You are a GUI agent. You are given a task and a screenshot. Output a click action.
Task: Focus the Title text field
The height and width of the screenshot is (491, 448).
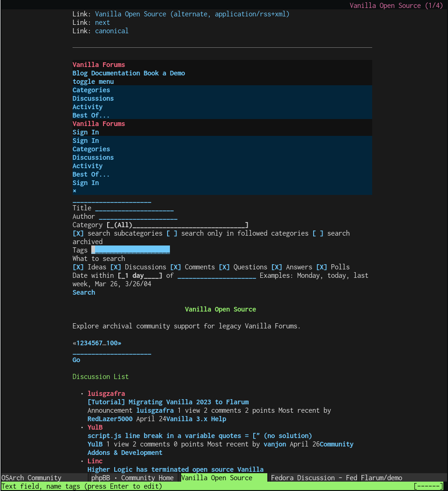tap(134, 208)
